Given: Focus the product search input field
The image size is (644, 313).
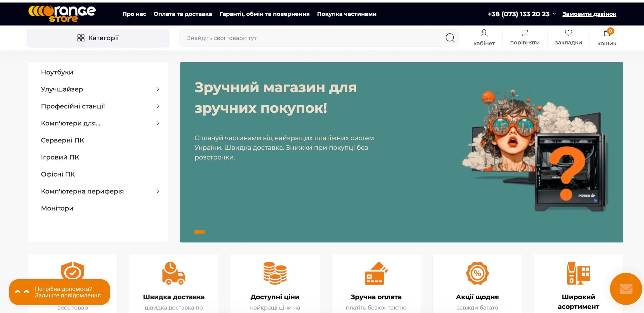Looking at the screenshot, I should [x=312, y=38].
